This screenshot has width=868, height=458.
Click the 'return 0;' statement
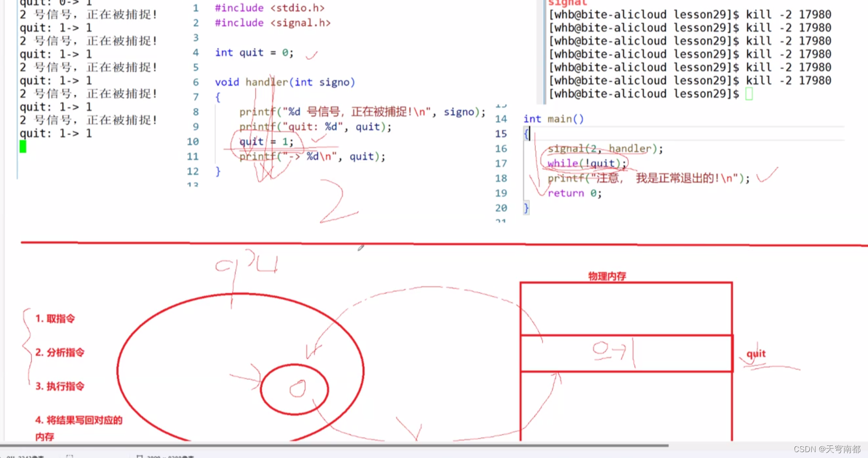574,193
